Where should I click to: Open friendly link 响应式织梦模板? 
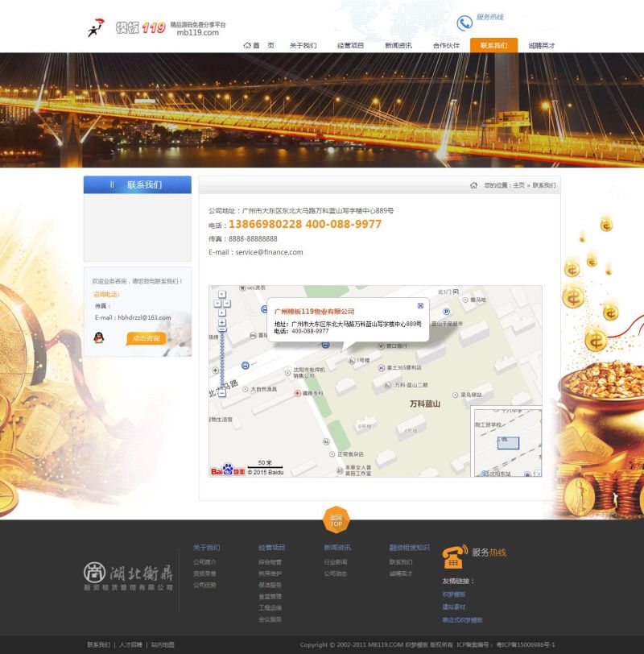pos(462,620)
